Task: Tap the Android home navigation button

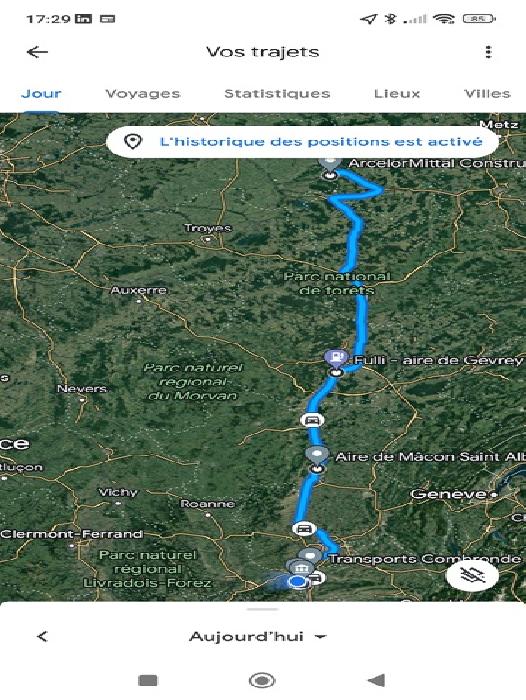Action: (x=262, y=680)
